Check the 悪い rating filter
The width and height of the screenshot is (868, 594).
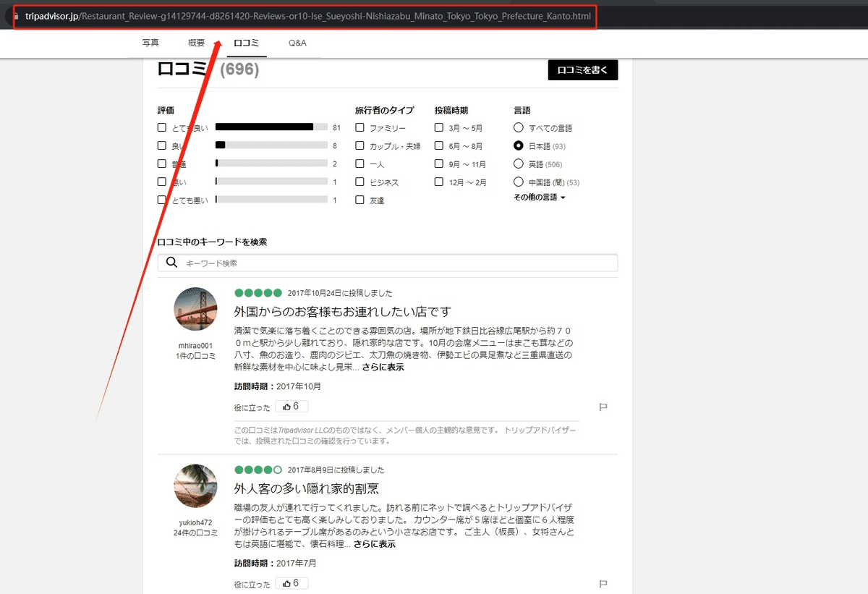[x=162, y=182]
